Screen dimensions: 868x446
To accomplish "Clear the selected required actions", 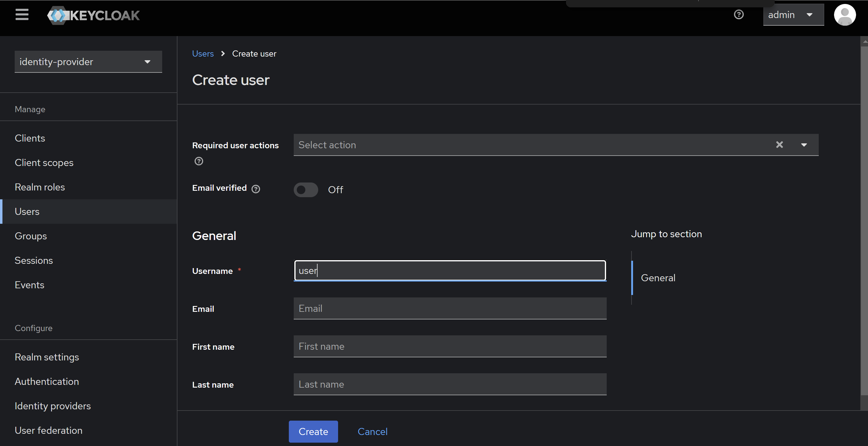I will click(x=779, y=145).
